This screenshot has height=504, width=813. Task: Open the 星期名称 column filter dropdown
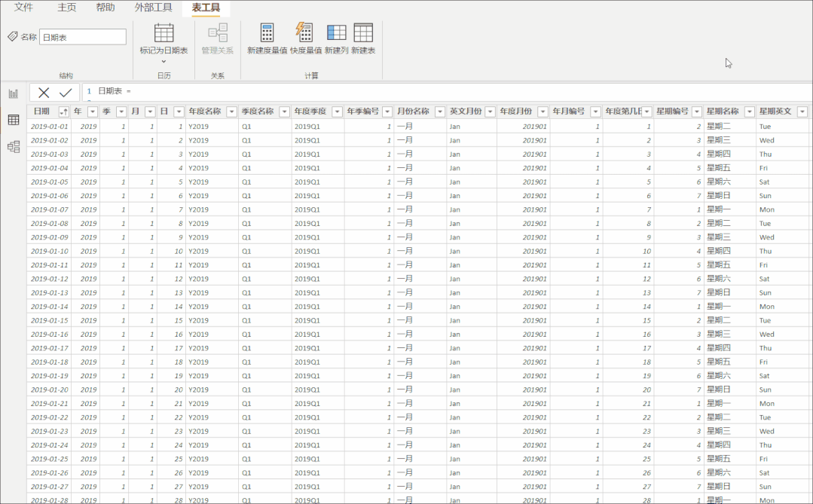(749, 111)
